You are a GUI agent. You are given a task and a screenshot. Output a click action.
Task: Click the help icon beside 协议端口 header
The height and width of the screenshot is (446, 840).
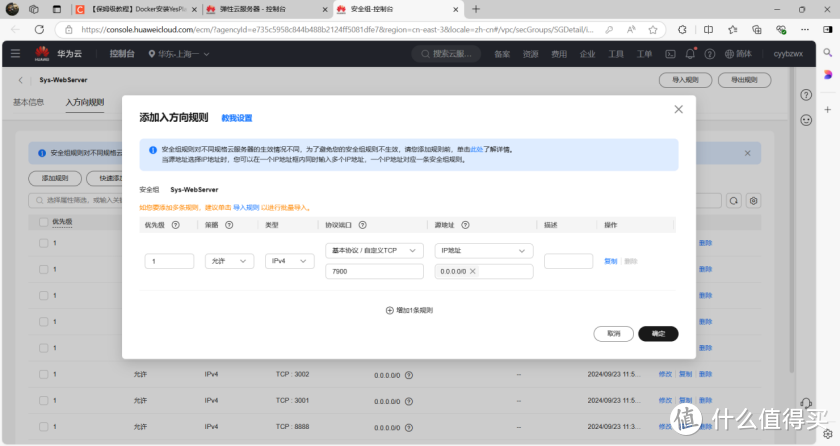tap(362, 225)
